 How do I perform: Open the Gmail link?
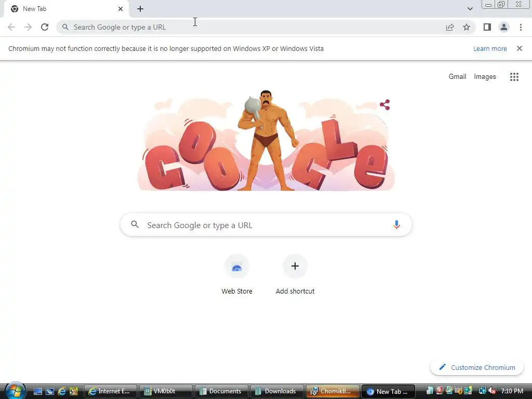pyautogui.click(x=457, y=77)
